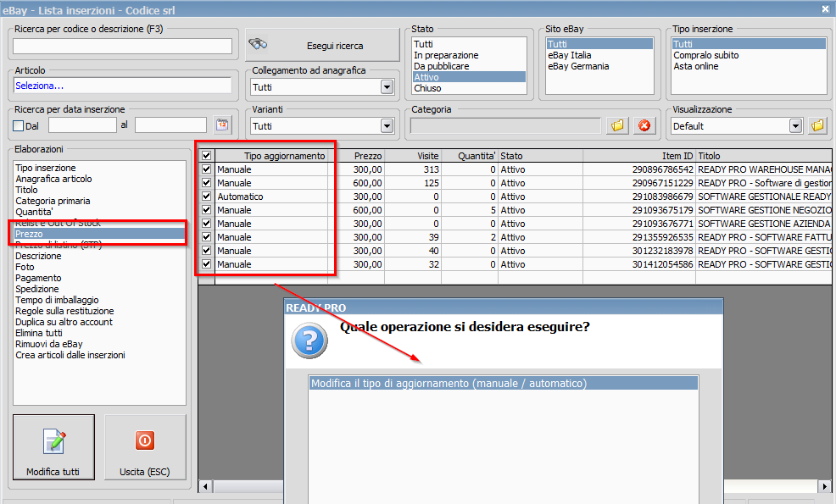Click the Esegui ricerca text label
This screenshot has width=836, height=504.
[x=335, y=46]
